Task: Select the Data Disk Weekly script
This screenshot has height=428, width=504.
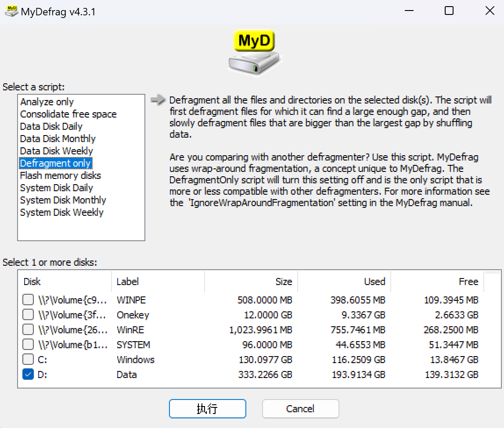Action: pyautogui.click(x=57, y=151)
